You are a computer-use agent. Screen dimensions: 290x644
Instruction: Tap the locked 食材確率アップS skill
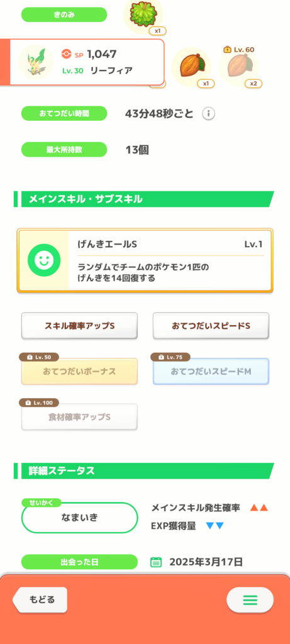[x=79, y=417]
